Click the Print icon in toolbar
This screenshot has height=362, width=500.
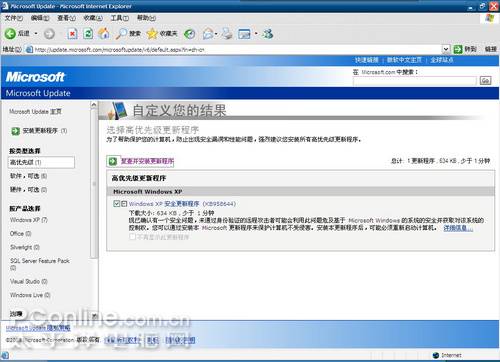point(227,33)
